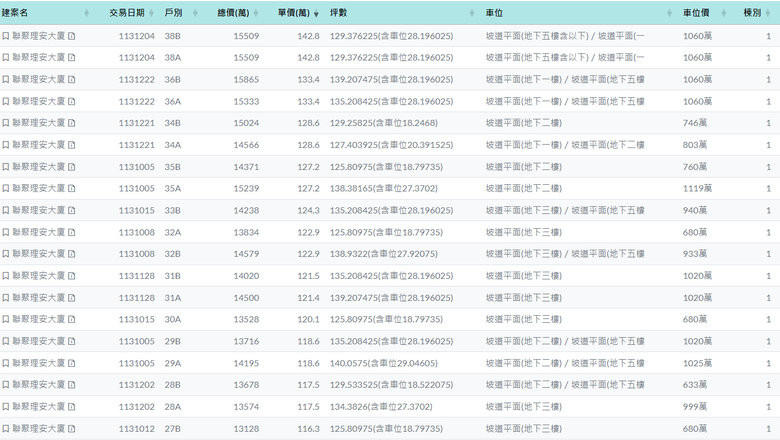Select the unit price cell 120.1
The image size is (780, 440).
308,319
